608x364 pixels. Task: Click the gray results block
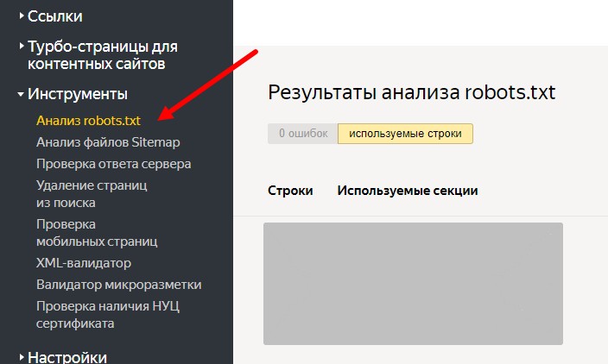coord(413,284)
